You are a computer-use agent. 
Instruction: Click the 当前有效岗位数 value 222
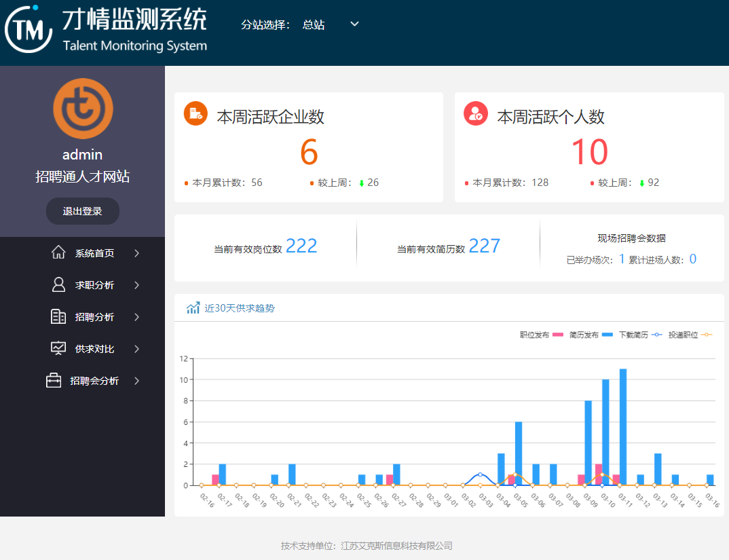click(x=301, y=246)
